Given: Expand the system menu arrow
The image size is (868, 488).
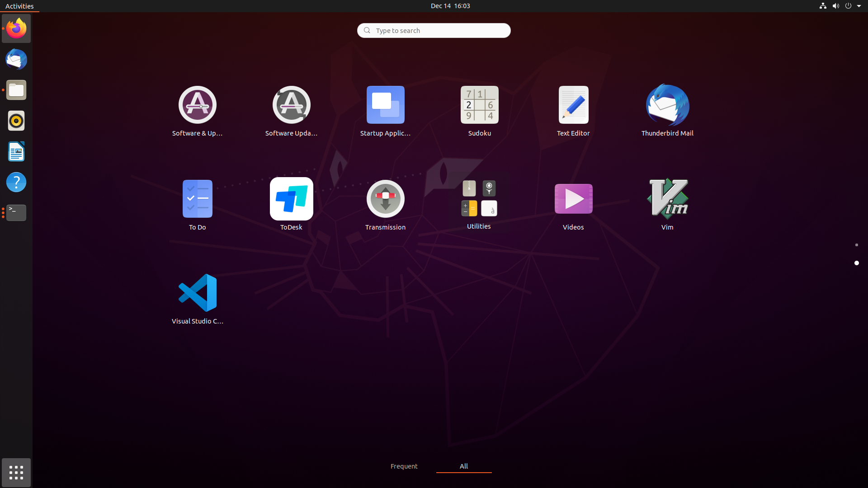Looking at the screenshot, I should pos(859,6).
